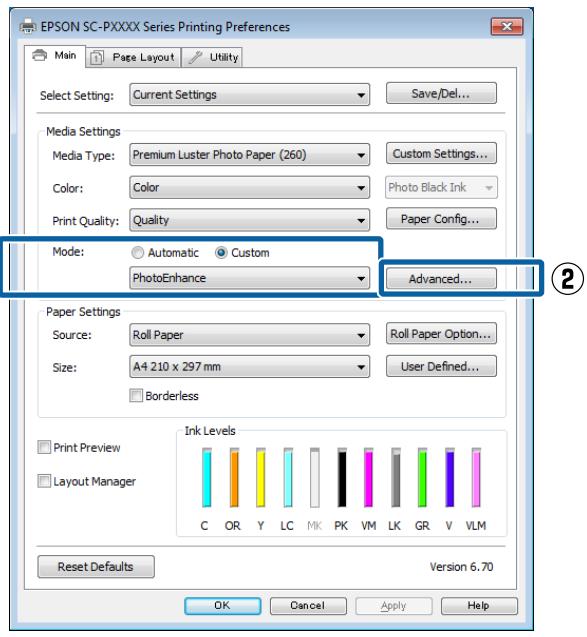Click the printer icon in title bar

28,26
